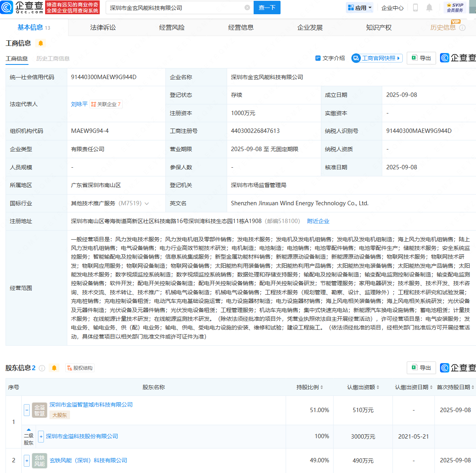
Task: Click the 查一下 search button
Action: 267,8
